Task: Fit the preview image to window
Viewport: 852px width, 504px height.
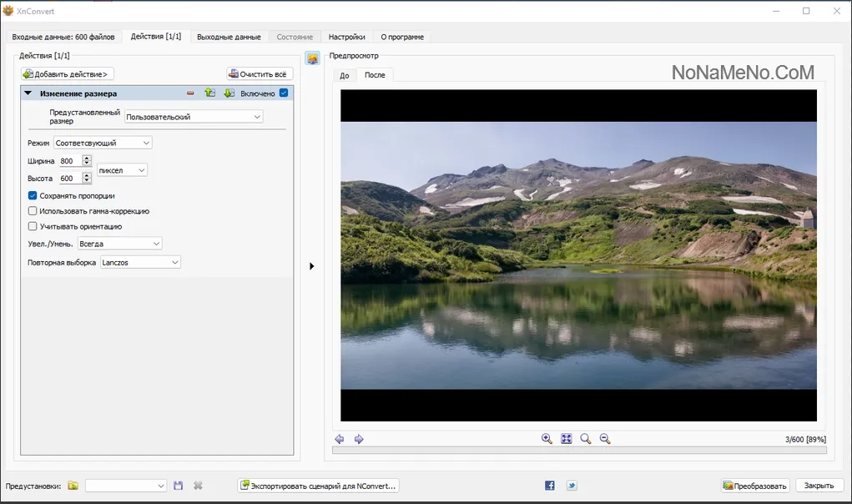Action: (566, 438)
